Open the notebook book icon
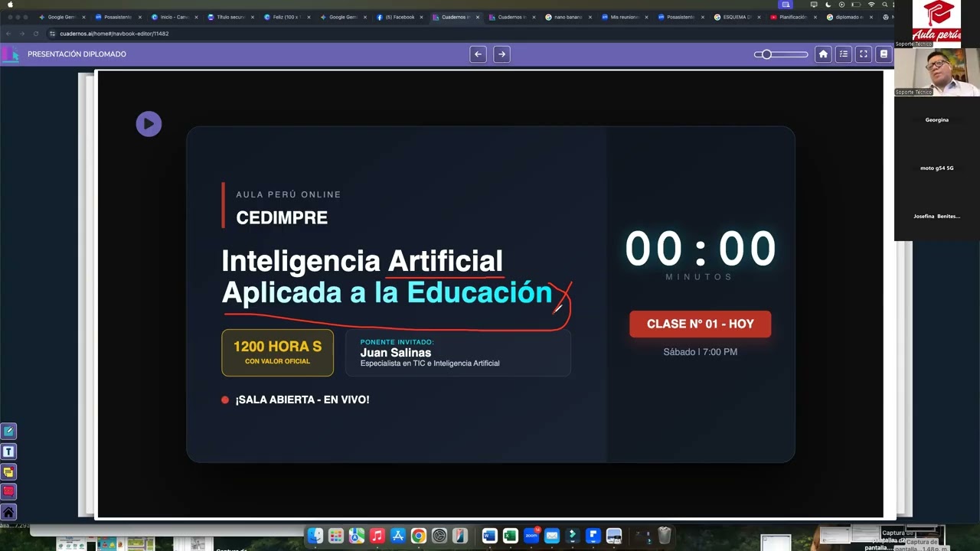 point(884,54)
